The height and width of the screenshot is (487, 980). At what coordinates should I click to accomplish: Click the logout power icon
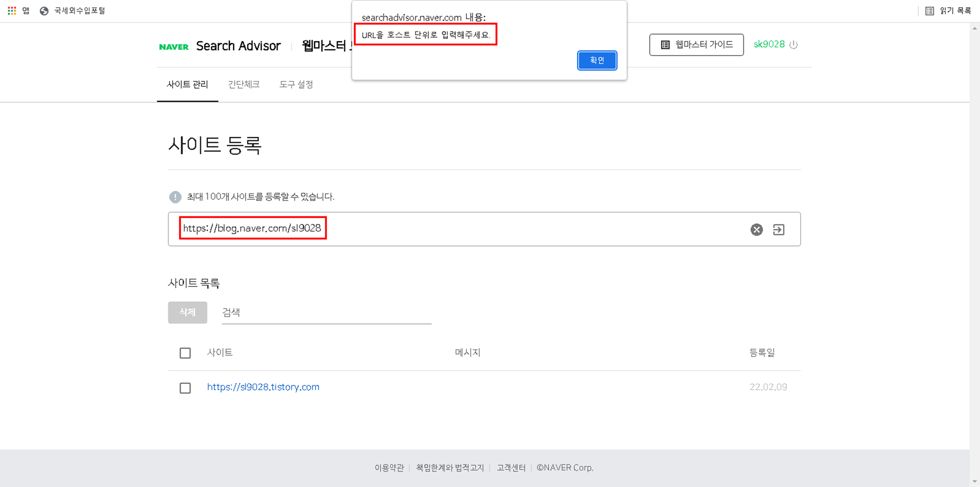coord(794,45)
